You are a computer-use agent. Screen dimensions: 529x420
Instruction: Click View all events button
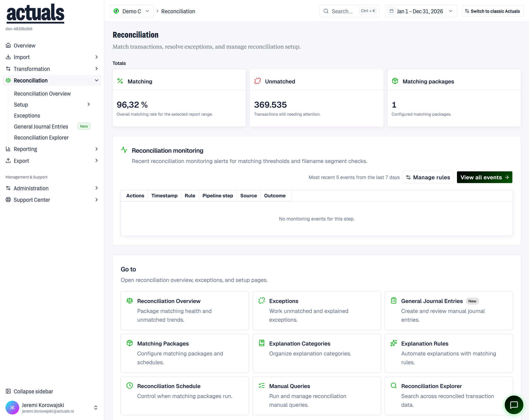click(x=484, y=177)
